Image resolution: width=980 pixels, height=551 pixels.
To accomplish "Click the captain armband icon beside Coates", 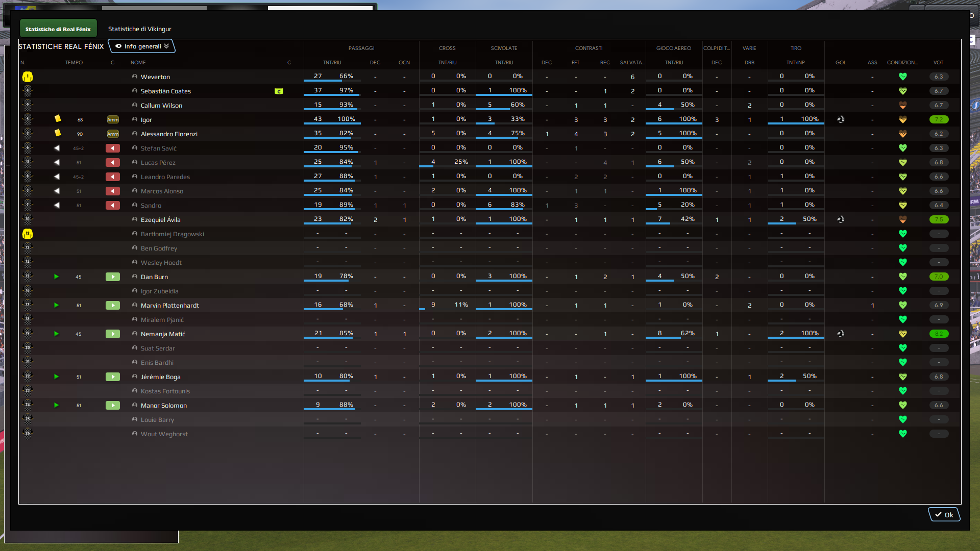I will 279,91.
